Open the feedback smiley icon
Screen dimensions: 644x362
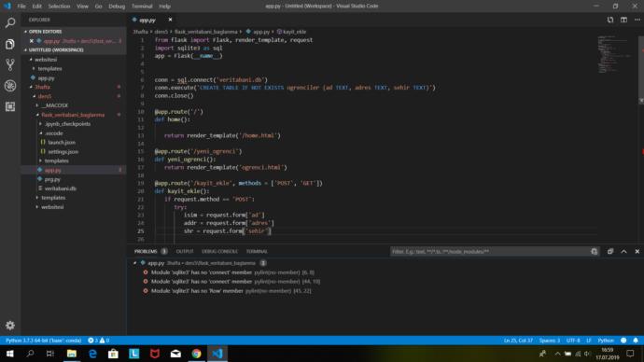pos(623,341)
